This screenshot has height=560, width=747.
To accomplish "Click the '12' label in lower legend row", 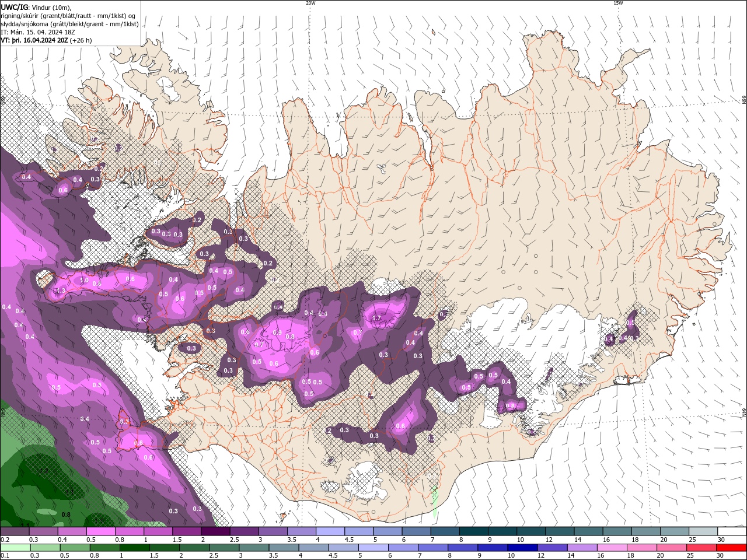I will coord(541,556).
